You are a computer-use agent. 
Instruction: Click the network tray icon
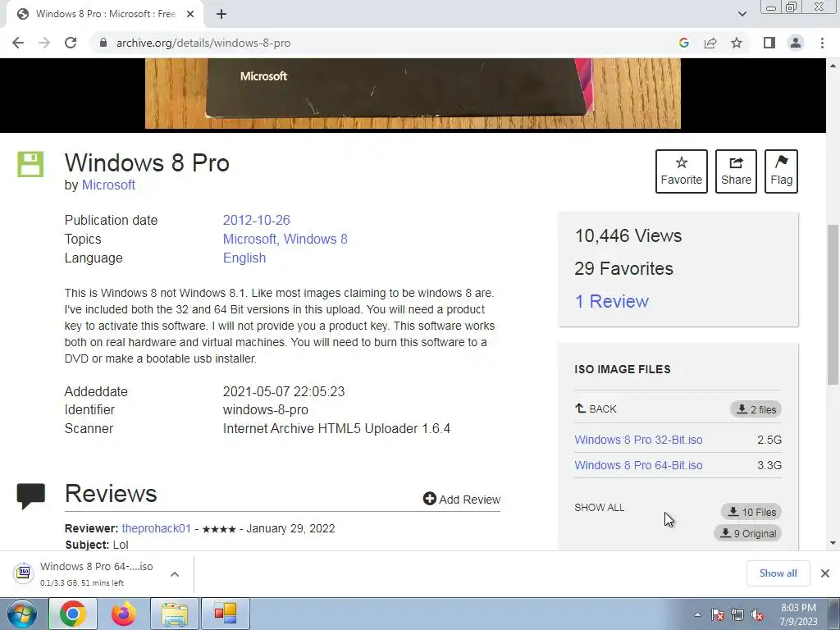point(737,615)
